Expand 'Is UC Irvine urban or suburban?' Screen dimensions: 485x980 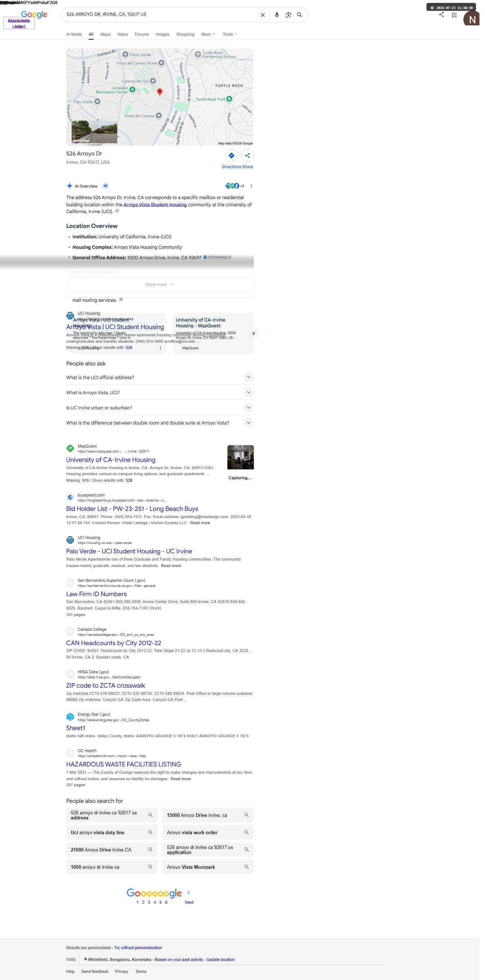pos(160,408)
